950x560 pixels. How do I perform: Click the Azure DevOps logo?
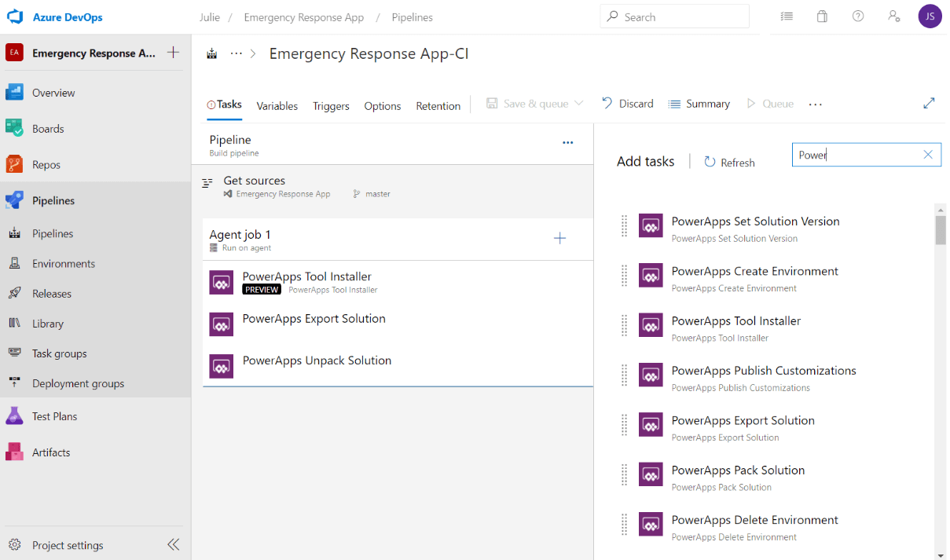[x=15, y=16]
